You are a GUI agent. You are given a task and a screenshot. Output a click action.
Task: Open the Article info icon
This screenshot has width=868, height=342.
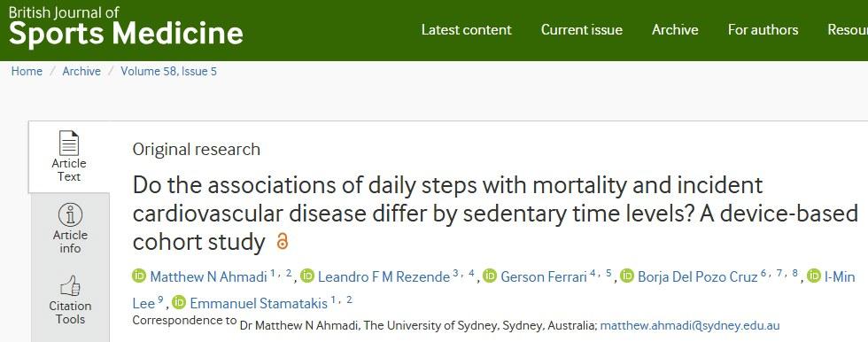(70, 214)
